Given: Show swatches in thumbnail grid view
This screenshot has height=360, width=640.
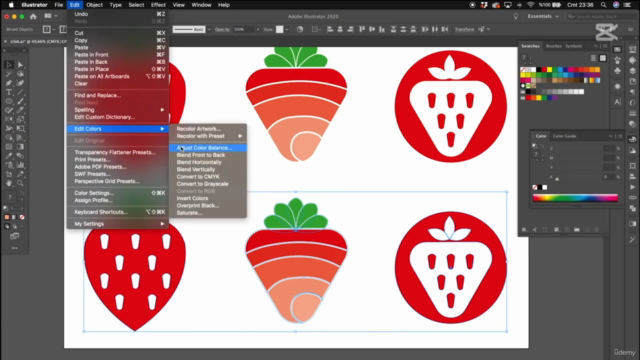Looking at the screenshot, I should tap(603, 58).
